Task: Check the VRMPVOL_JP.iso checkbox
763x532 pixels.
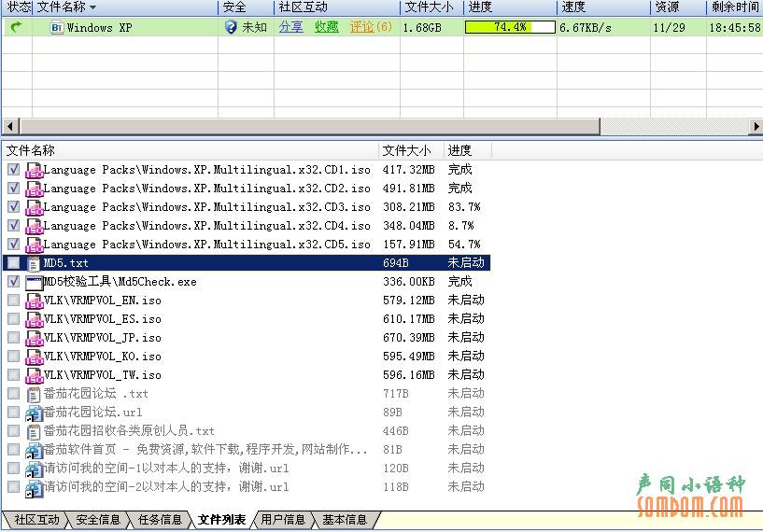Action: pos(14,337)
